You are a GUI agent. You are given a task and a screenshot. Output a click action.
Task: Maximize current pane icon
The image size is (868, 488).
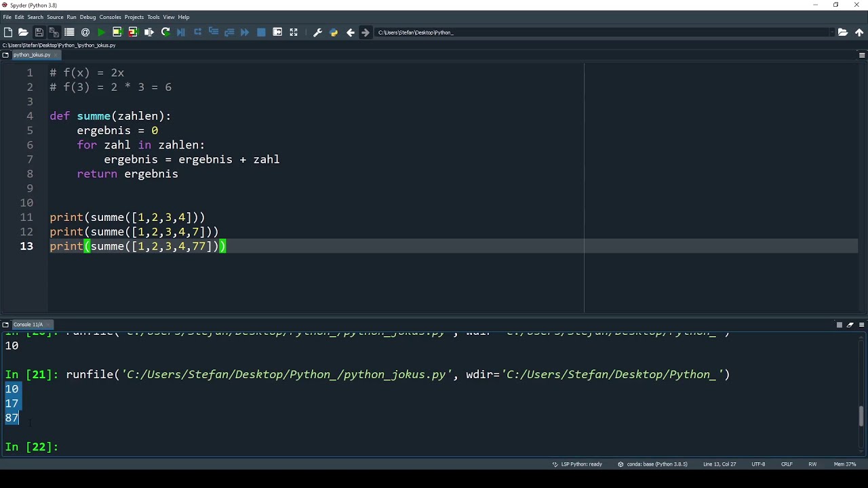pos(277,32)
